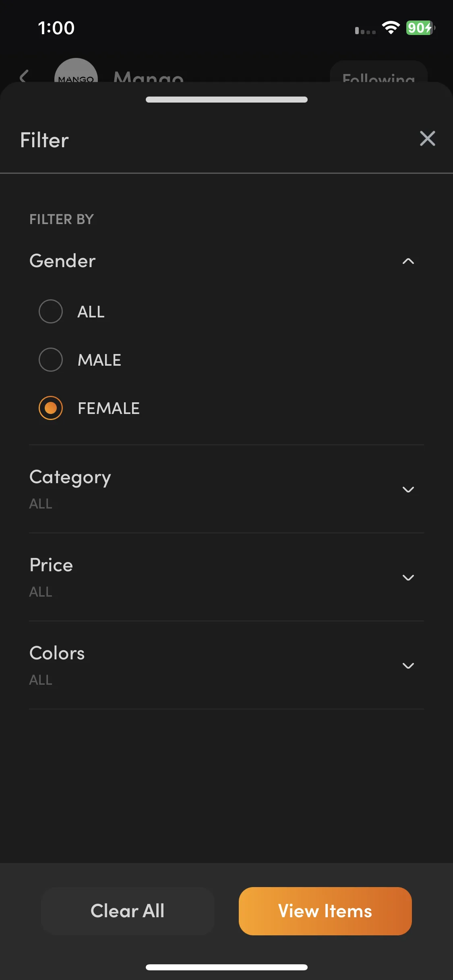Viewport: 453px width, 980px height.
Task: Tap the battery indicator in the status bar
Action: coord(420,28)
